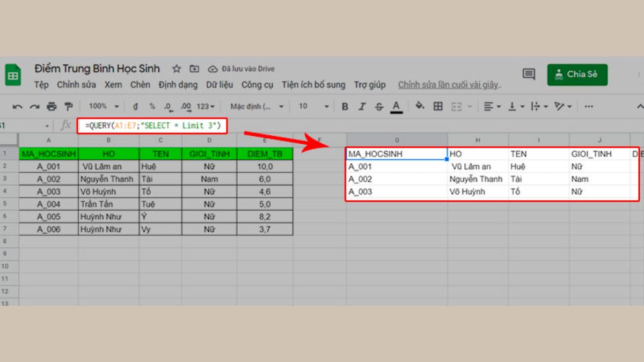Image resolution: width=644 pixels, height=362 pixels.
Task: Decrease decimal places with toolbar icon
Action: point(168,106)
